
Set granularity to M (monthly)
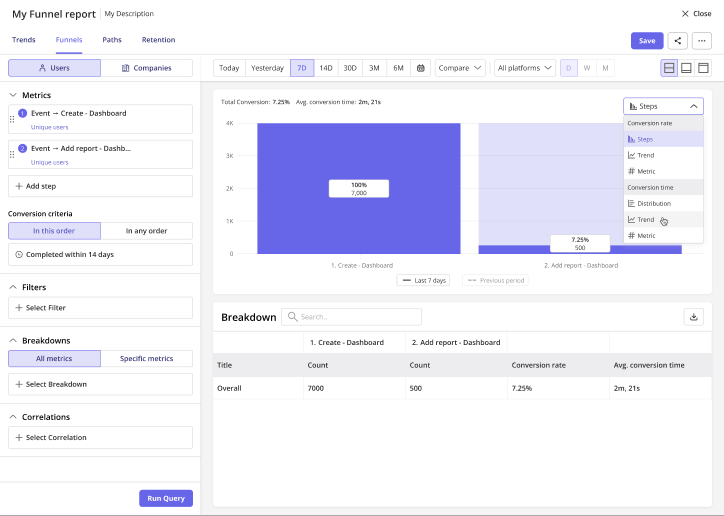pyautogui.click(x=605, y=68)
